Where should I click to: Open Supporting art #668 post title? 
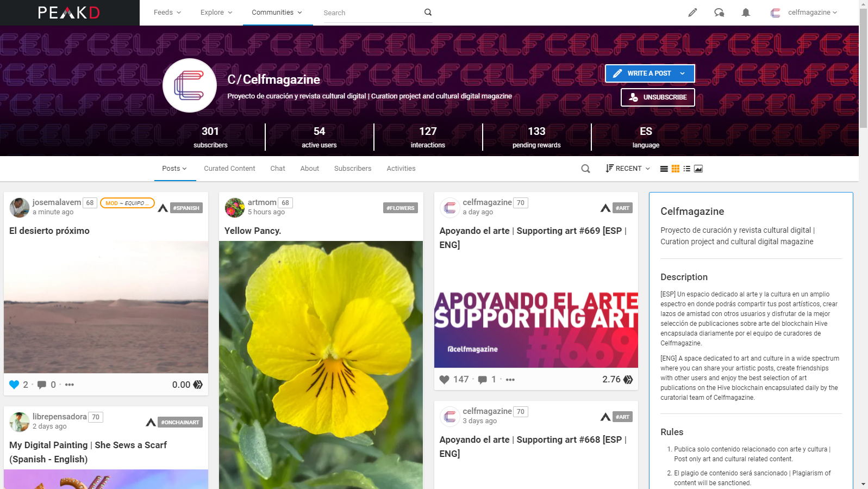pos(533,447)
